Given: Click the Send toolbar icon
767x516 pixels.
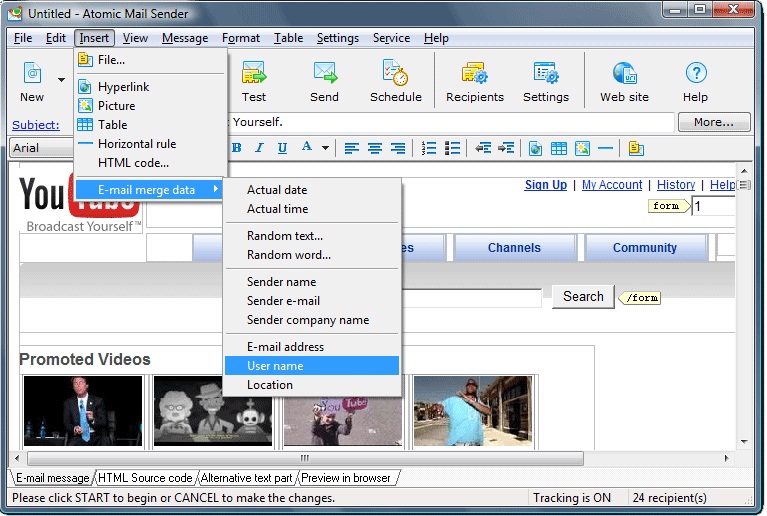Looking at the screenshot, I should pyautogui.click(x=325, y=73).
